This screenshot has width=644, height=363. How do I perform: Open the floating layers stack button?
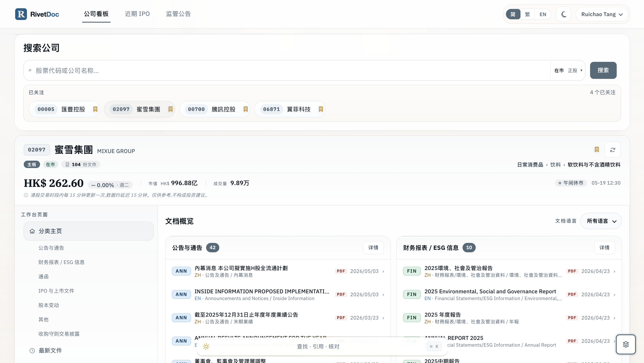pos(626,344)
